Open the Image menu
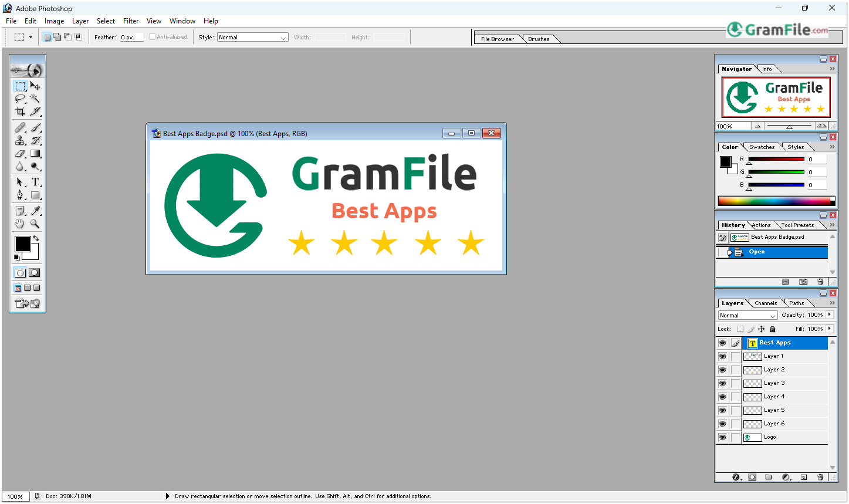 coord(54,21)
